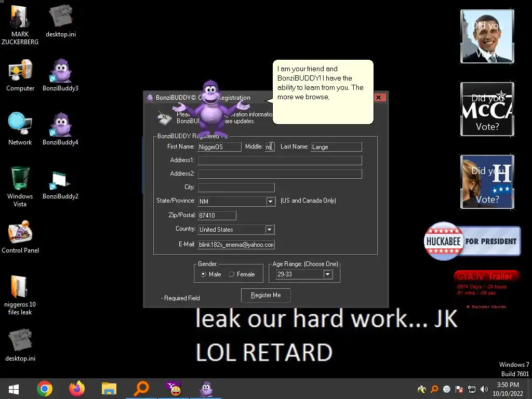Screen dimensions: 532x399
Task: Click the grey smiley face tray icon
Action: click(447, 389)
